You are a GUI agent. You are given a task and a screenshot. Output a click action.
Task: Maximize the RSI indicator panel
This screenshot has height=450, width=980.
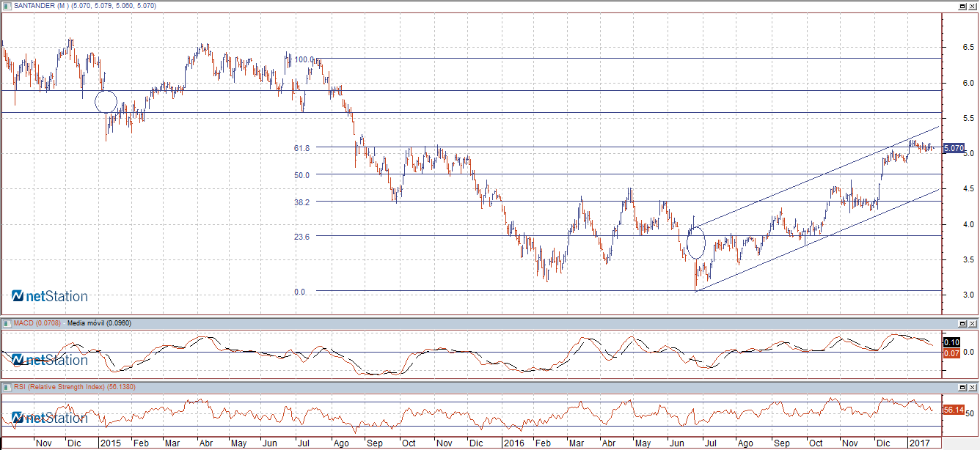(x=962, y=387)
